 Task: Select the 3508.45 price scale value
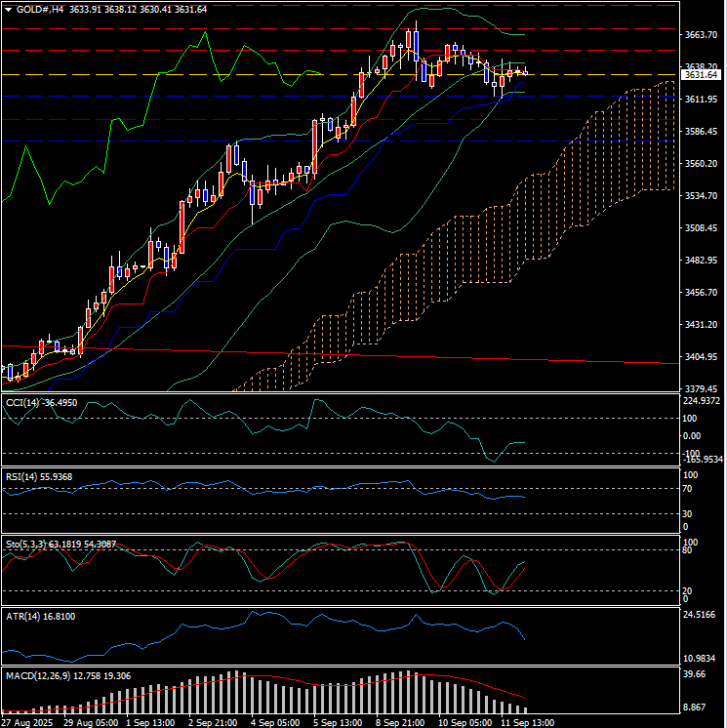[x=701, y=228]
